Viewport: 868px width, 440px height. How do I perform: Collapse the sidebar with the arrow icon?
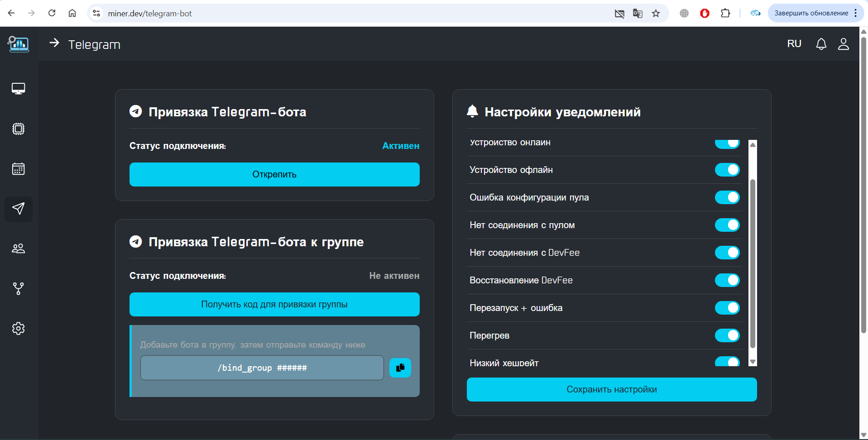54,43
